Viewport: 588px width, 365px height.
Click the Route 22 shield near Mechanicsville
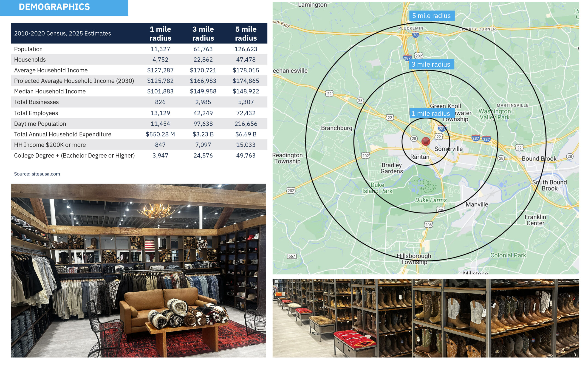(329, 94)
